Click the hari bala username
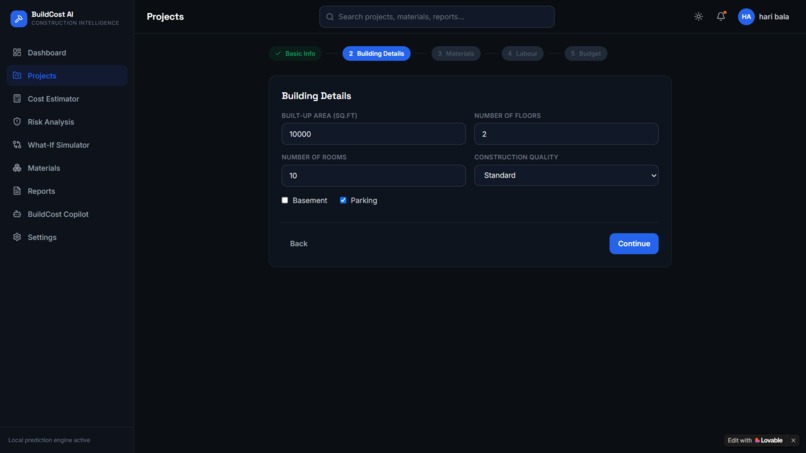This screenshot has height=453, width=806. click(x=774, y=16)
